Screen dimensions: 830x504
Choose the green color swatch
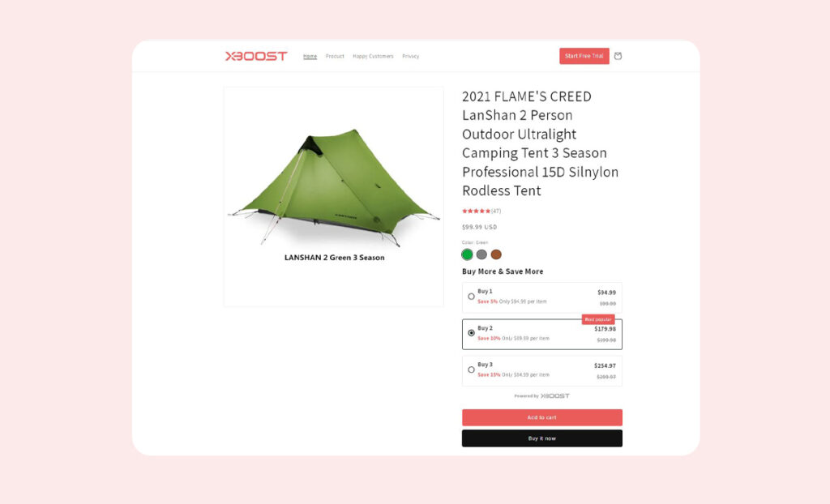click(x=467, y=254)
